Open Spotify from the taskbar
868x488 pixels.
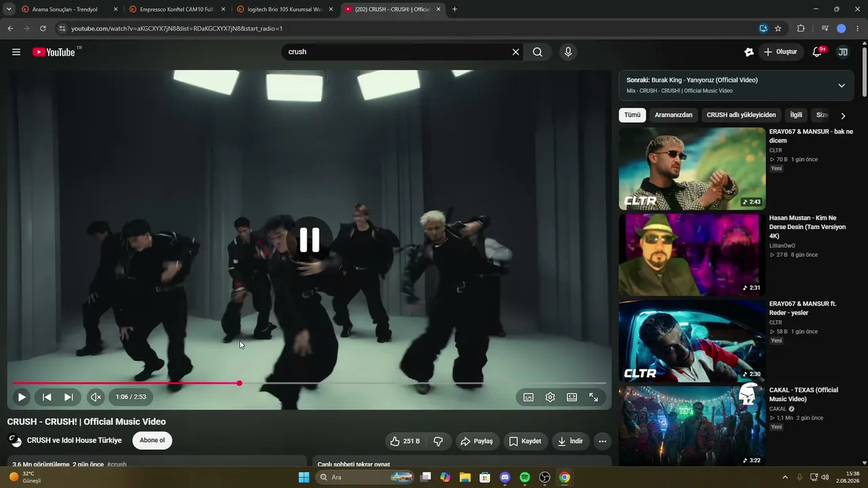[525, 477]
